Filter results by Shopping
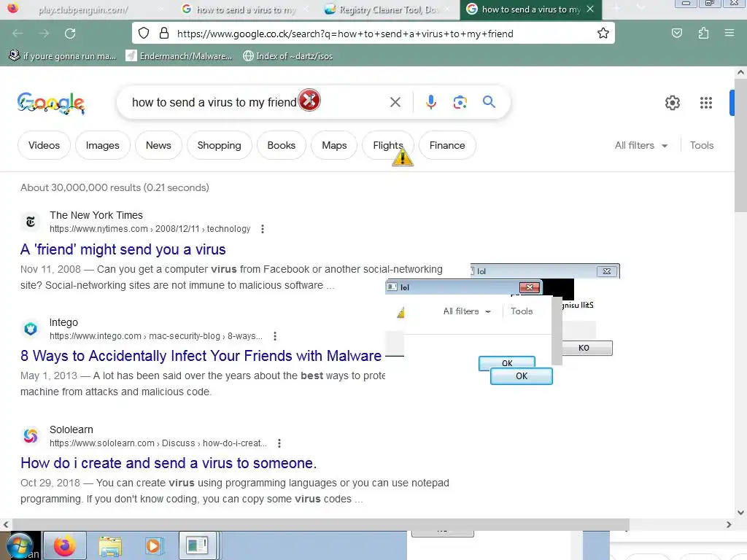 click(219, 145)
